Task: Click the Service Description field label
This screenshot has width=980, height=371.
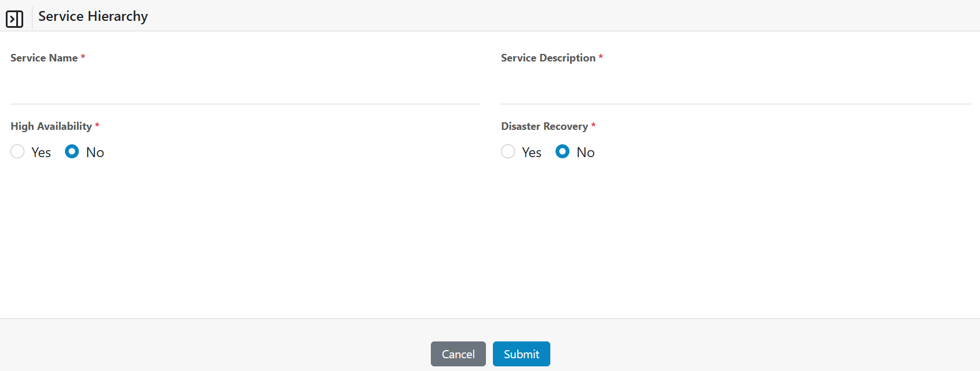Action: pos(548,58)
